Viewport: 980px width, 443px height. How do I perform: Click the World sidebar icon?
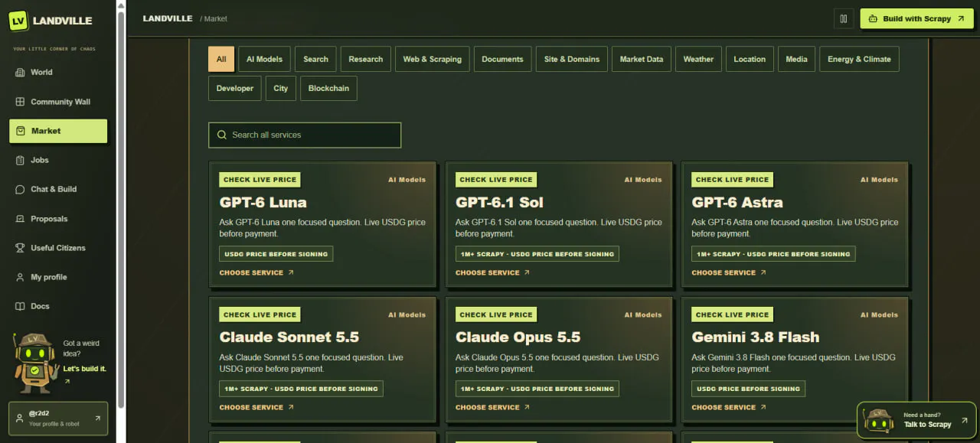pos(20,72)
